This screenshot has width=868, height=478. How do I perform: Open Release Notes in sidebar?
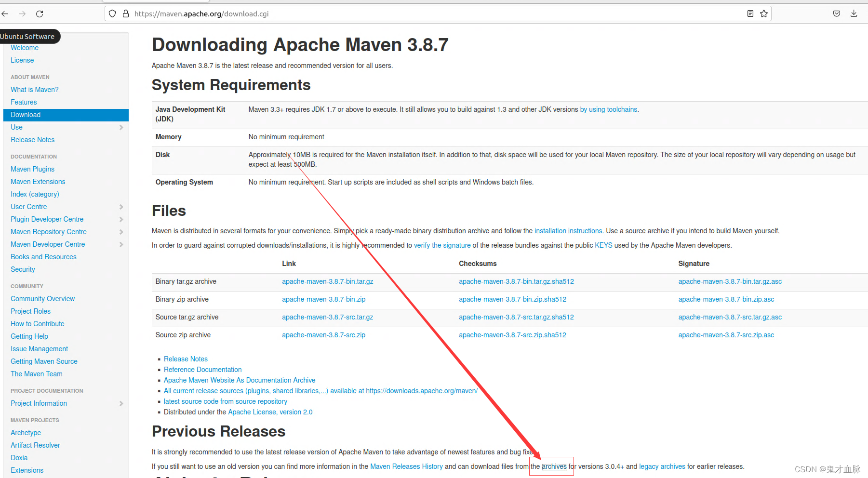(x=33, y=140)
